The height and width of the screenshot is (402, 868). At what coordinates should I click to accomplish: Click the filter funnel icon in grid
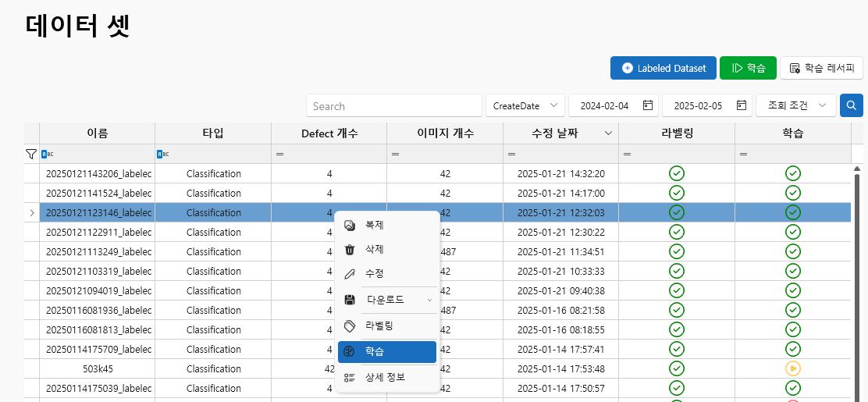tap(31, 155)
